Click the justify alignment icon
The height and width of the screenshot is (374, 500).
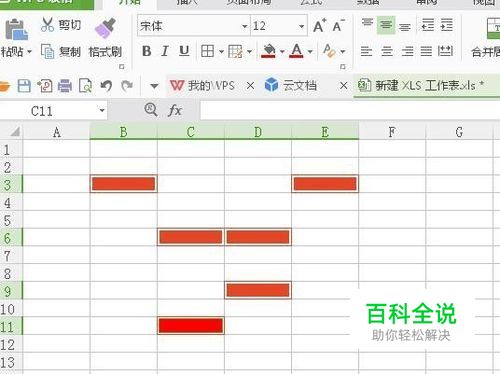click(426, 51)
